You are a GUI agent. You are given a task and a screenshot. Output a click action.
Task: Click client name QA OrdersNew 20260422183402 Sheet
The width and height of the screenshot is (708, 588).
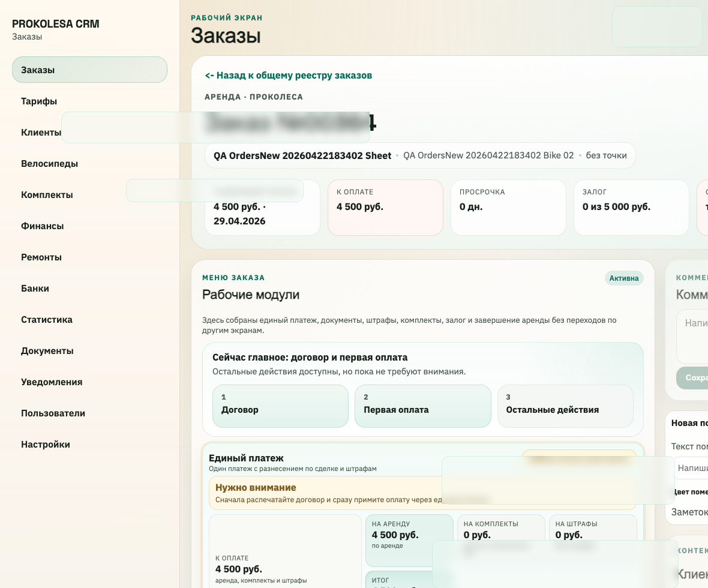(302, 156)
